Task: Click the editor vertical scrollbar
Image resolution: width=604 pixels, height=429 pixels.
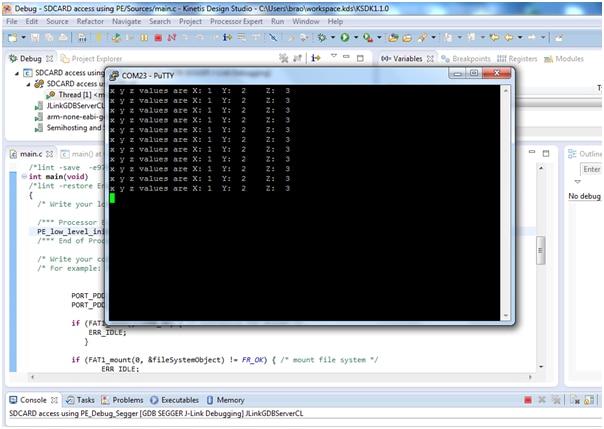Action: pos(541,250)
